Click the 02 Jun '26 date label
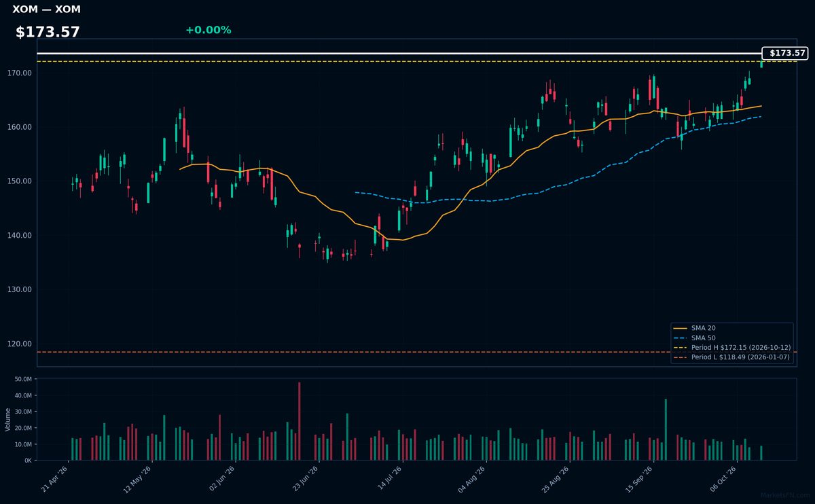 click(222, 479)
